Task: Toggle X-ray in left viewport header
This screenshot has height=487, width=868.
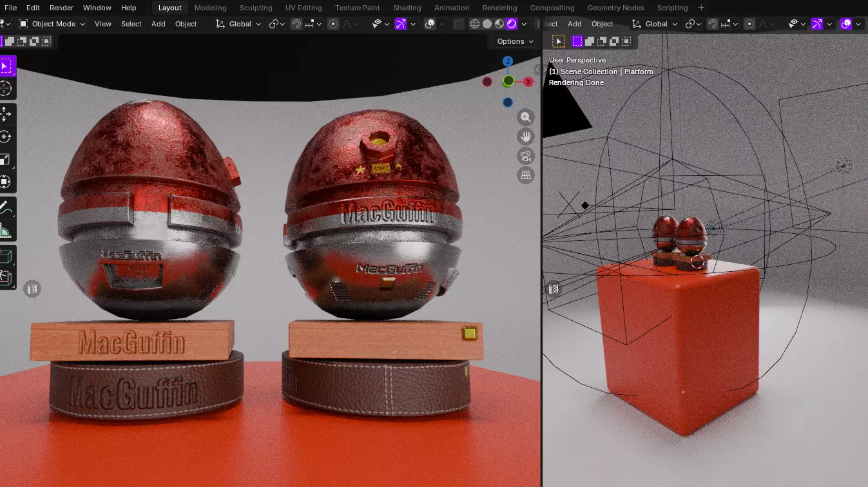Action: coord(458,24)
